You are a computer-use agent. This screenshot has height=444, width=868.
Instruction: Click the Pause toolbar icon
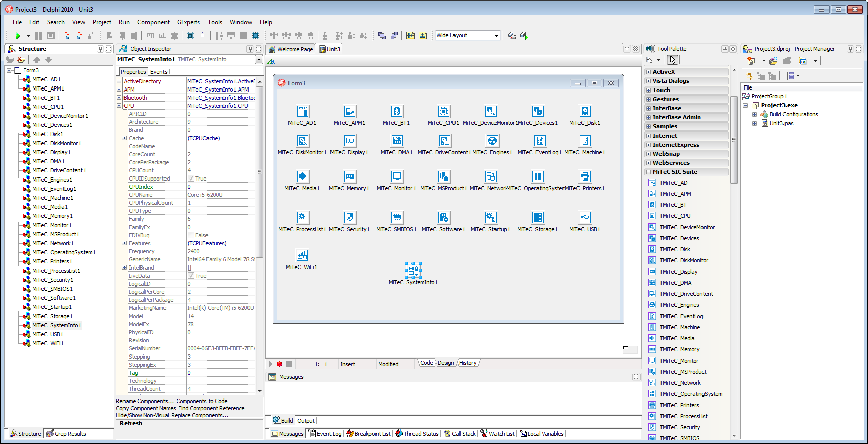38,36
